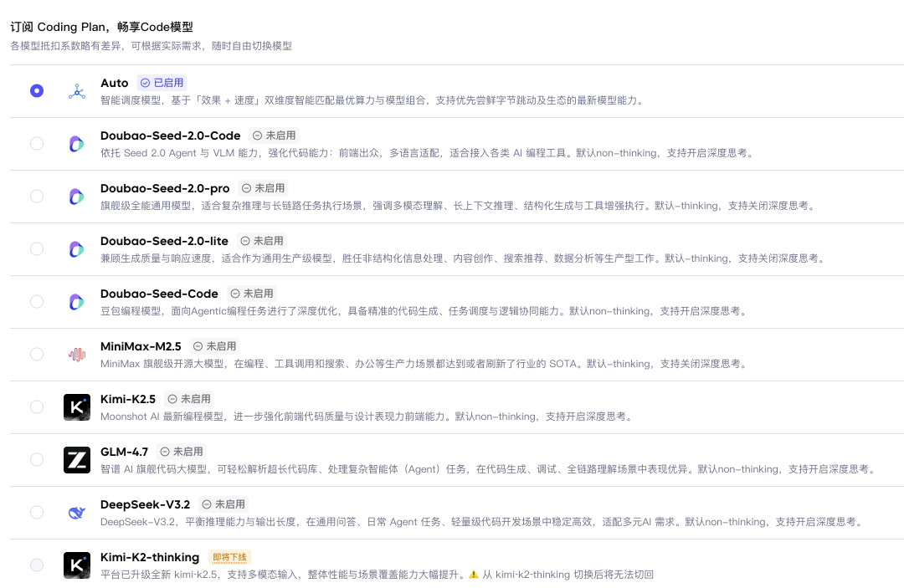Screen dimensions: 904x588
Task: Click the Doubao-Seed-2.0-lite logo
Action: coord(76,249)
